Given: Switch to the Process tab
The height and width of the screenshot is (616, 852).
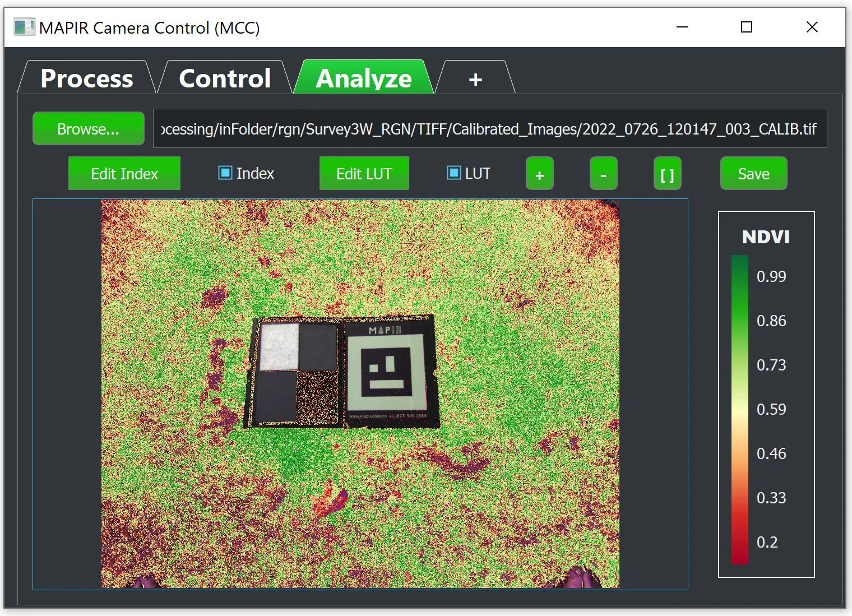Looking at the screenshot, I should point(86,78).
